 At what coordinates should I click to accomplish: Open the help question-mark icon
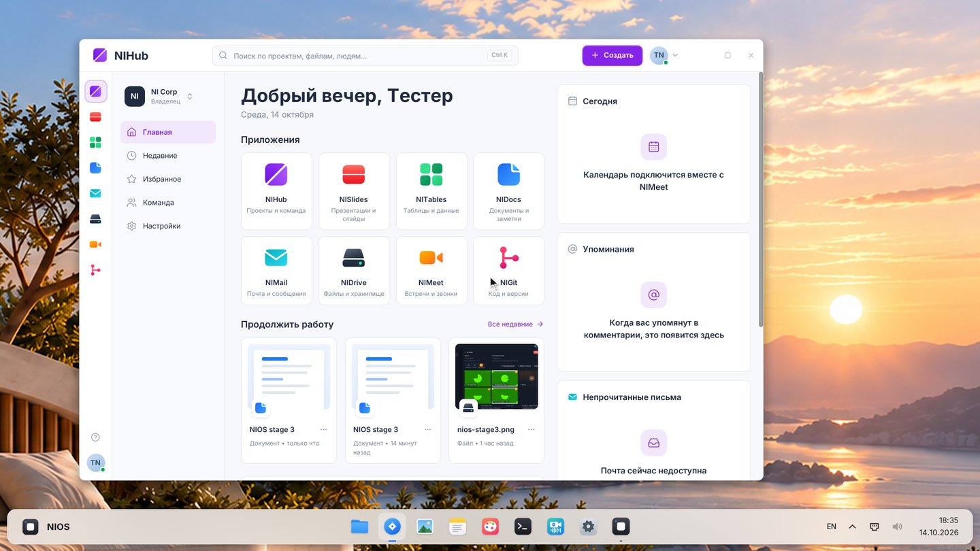[95, 437]
